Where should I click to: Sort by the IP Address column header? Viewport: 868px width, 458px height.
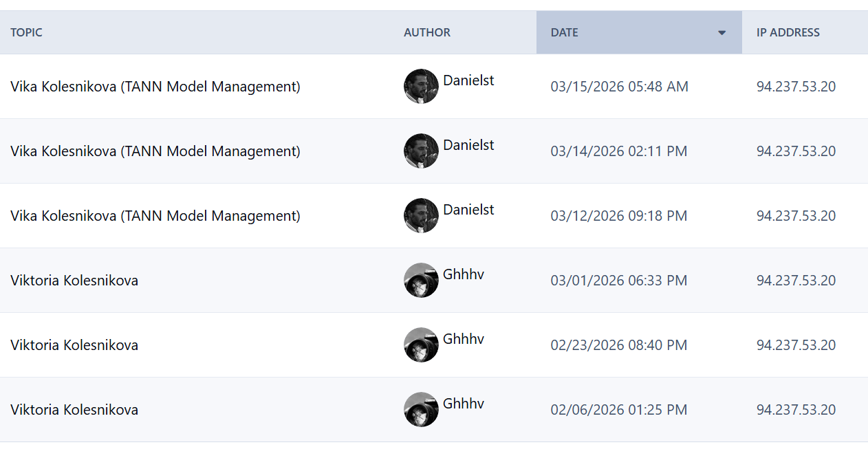[788, 32]
